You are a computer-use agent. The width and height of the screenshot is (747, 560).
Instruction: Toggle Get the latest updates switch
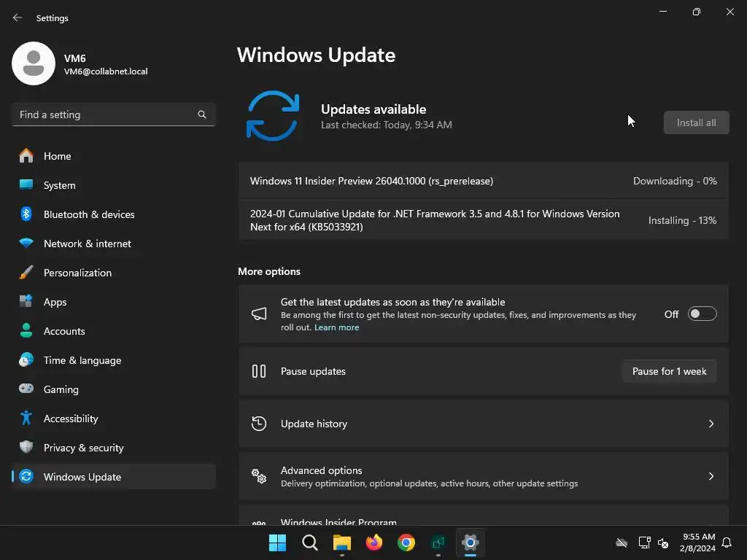tap(703, 314)
